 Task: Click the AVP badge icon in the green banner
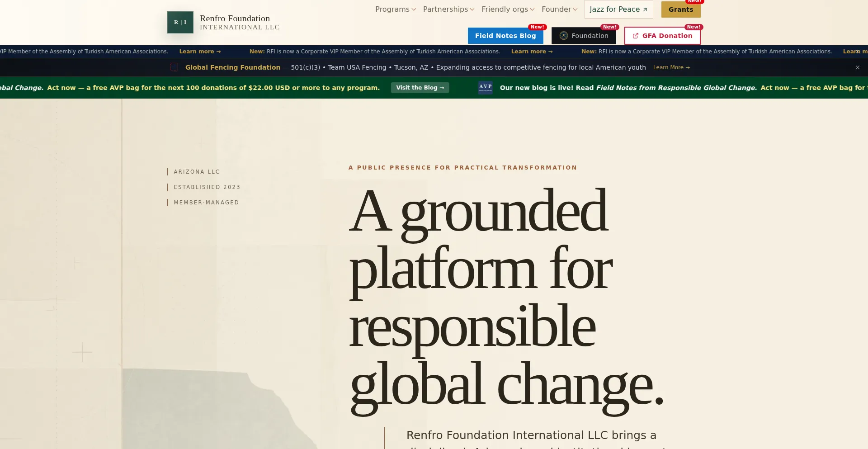pyautogui.click(x=486, y=87)
